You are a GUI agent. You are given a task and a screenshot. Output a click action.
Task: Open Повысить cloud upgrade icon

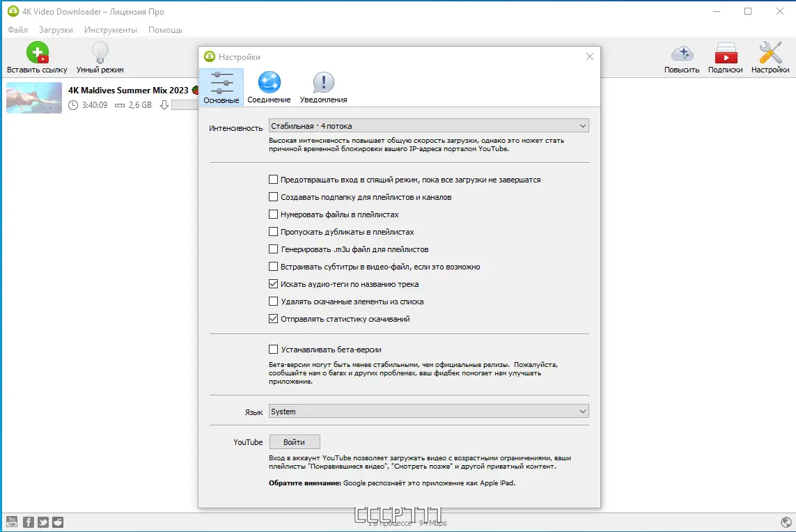click(682, 54)
